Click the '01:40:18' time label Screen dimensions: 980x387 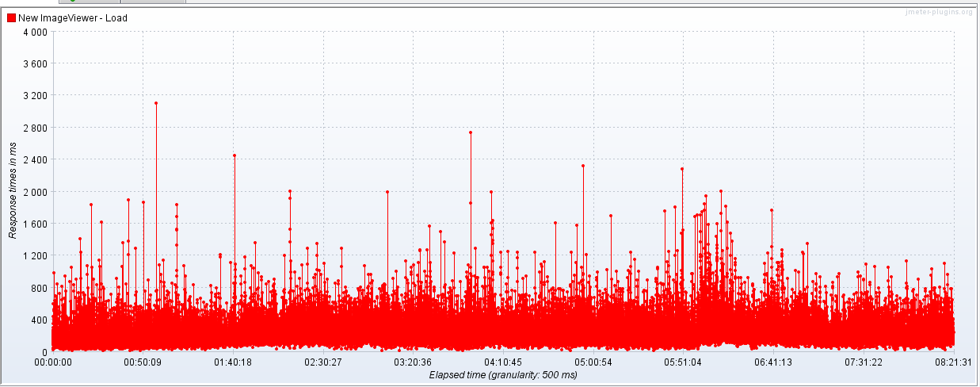tap(234, 362)
